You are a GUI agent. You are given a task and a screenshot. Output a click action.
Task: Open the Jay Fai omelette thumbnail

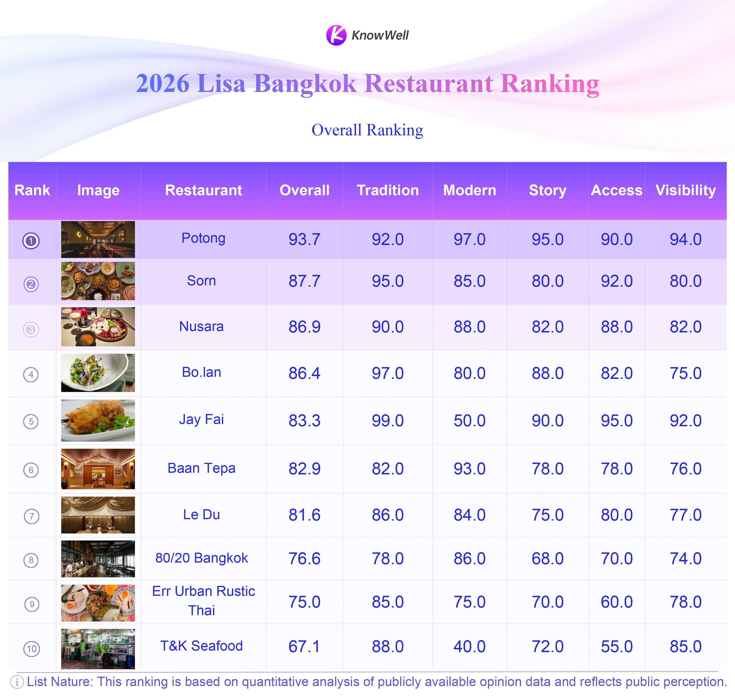(x=98, y=421)
